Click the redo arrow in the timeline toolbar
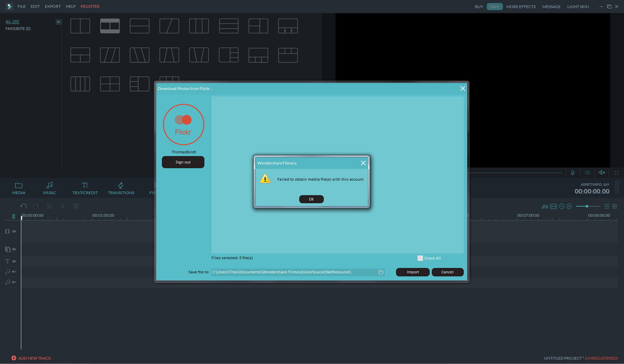The height and width of the screenshot is (364, 624). [36, 206]
